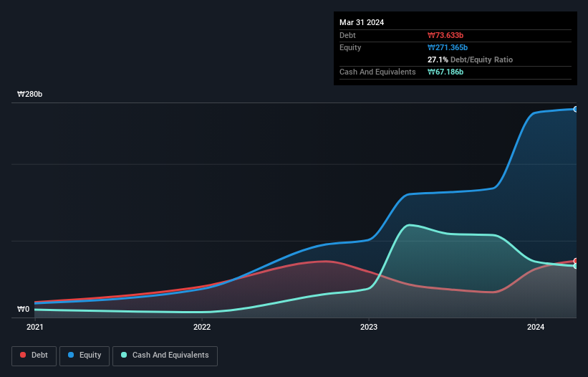The width and height of the screenshot is (588, 377).
Task: Toggle the Equity series legend button
Action: (85, 355)
